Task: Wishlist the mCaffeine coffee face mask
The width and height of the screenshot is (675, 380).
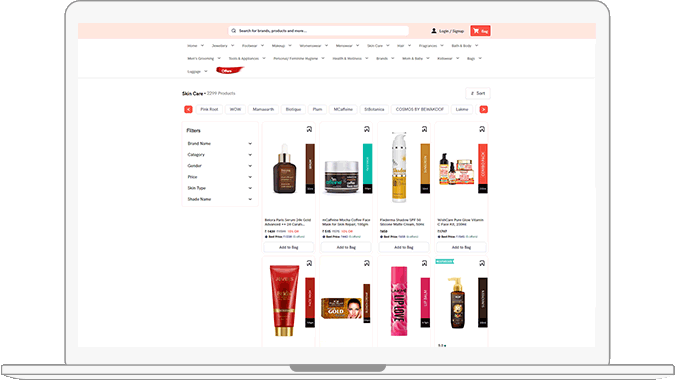Action: (367, 129)
